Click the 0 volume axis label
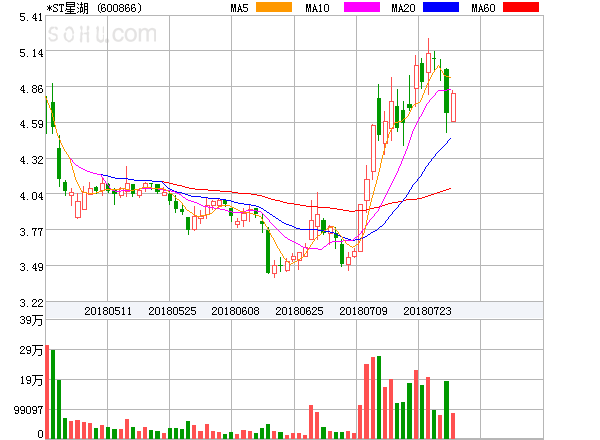 coord(40,434)
